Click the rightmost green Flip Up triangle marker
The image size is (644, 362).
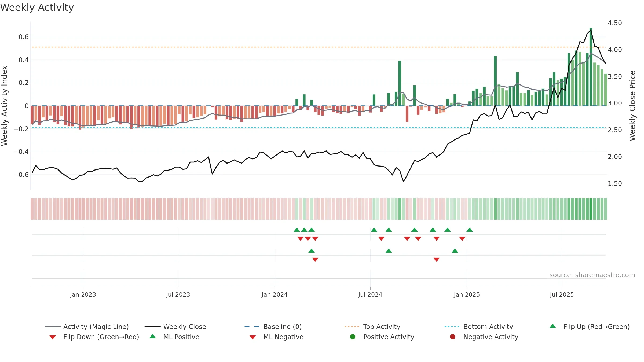pos(470,230)
